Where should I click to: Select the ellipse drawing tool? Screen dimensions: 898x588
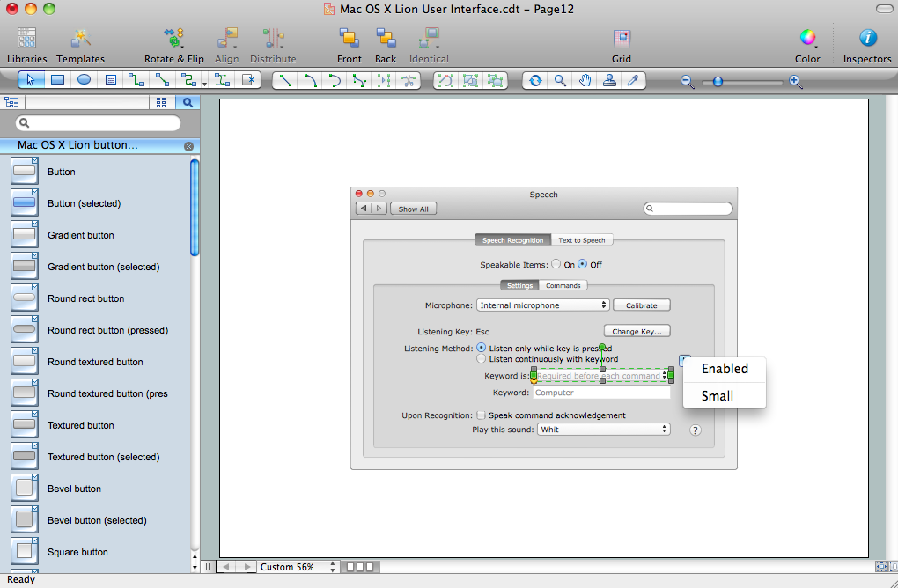(84, 80)
